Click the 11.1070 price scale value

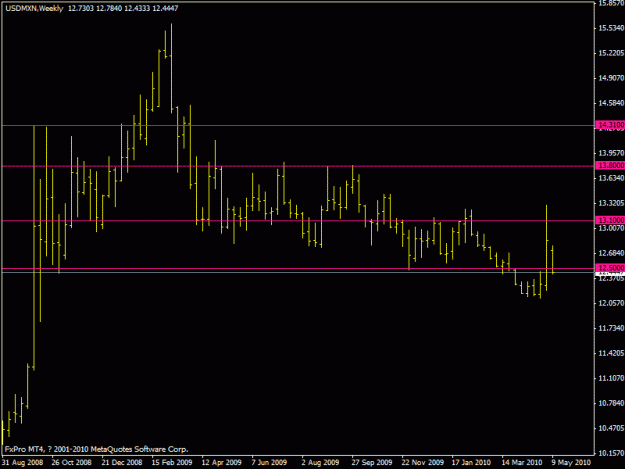coord(611,378)
